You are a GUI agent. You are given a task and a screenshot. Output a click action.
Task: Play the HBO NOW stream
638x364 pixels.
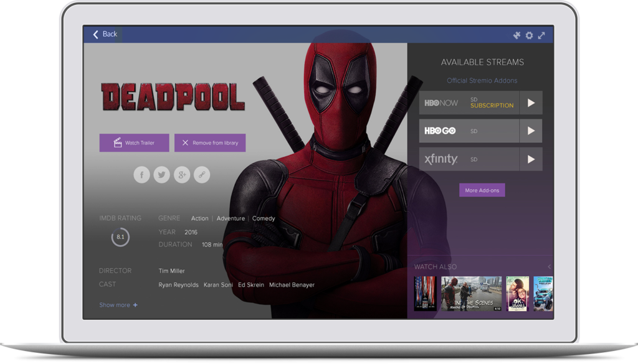click(531, 103)
